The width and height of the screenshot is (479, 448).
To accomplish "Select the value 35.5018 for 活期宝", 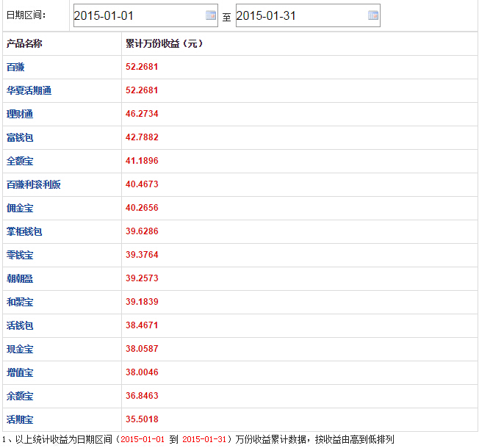I will tap(142, 419).
